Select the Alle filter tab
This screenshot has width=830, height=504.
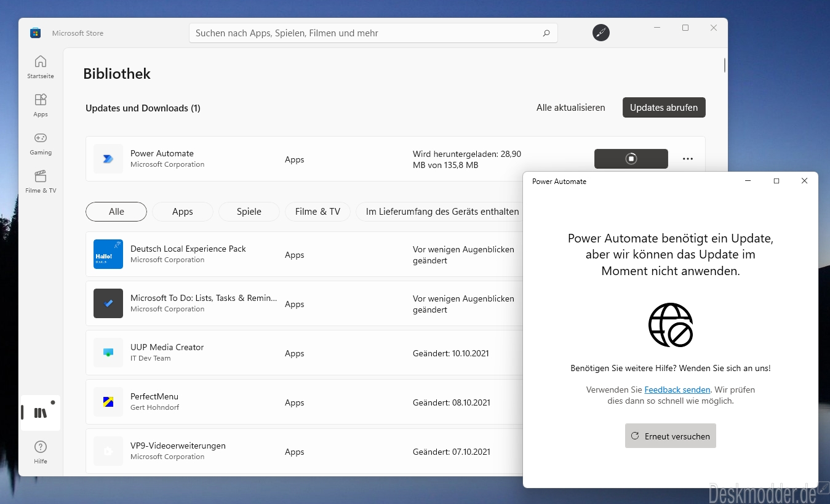pos(116,212)
